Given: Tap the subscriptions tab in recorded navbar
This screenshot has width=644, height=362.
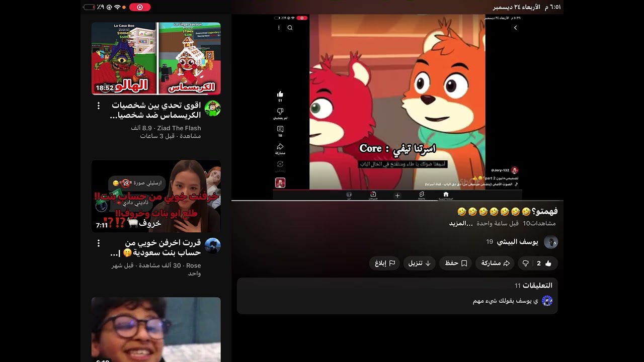Looking at the screenshot, I should pos(373,196).
